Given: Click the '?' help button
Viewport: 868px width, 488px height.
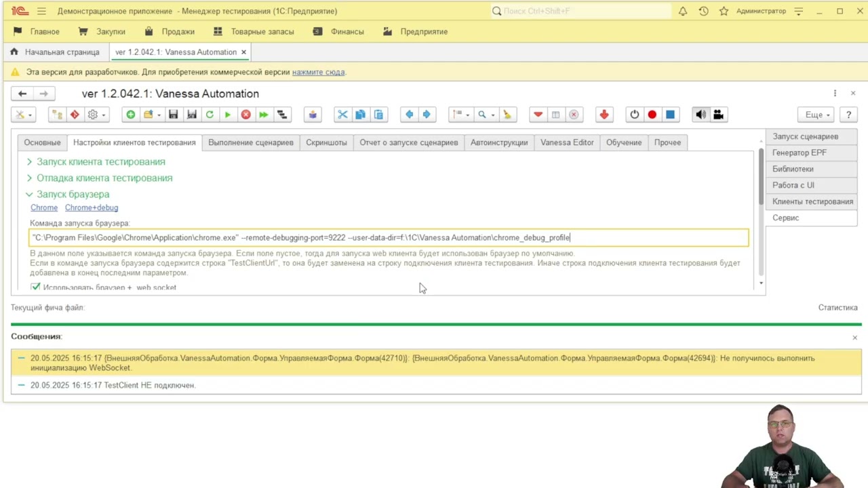Looking at the screenshot, I should point(848,115).
